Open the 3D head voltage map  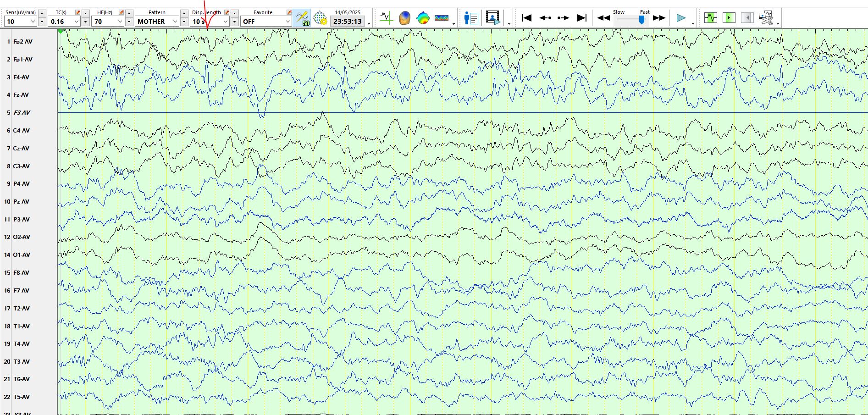coord(404,18)
